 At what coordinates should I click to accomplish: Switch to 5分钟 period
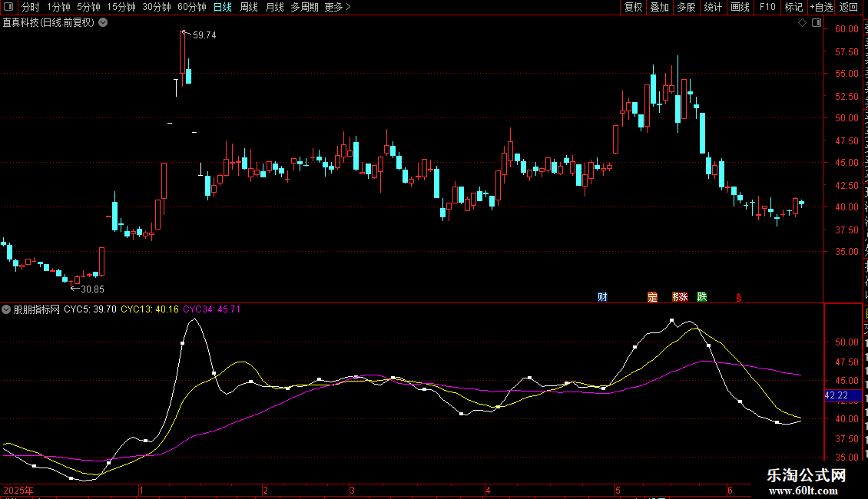click(x=88, y=7)
